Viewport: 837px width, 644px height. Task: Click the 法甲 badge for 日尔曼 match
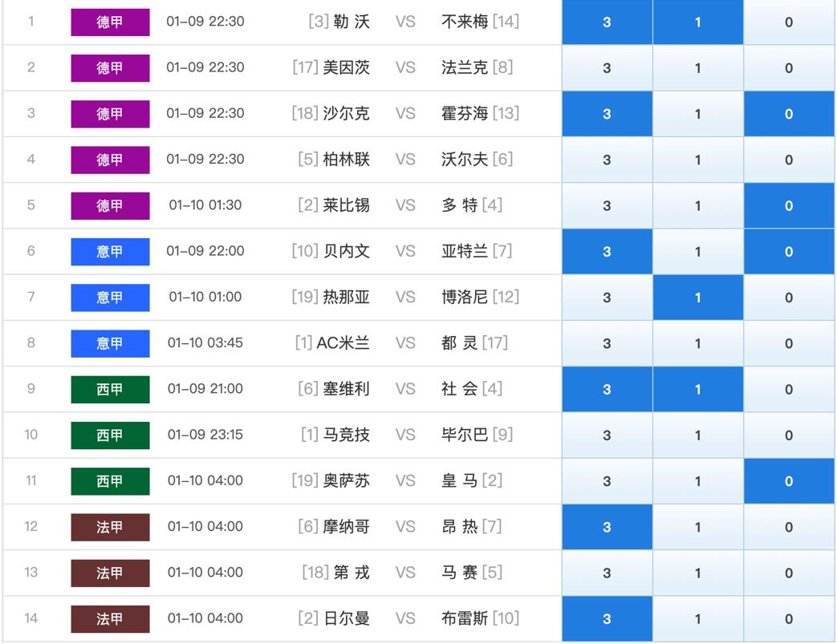pos(110,618)
